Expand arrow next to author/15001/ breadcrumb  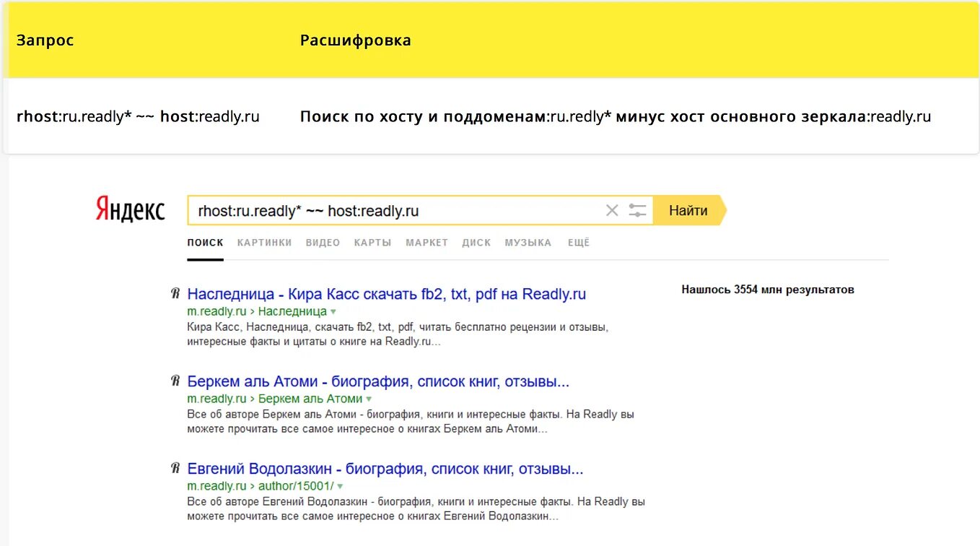(340, 487)
